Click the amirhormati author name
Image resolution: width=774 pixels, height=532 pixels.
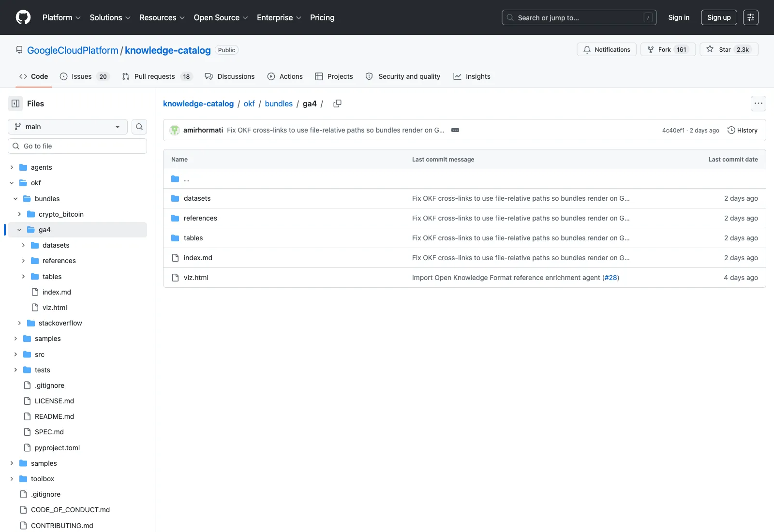[x=203, y=130]
